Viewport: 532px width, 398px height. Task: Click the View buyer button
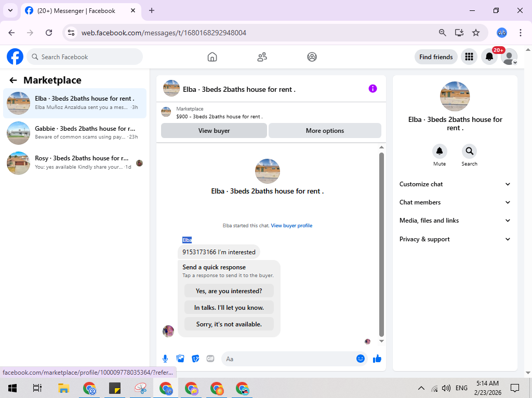tap(214, 131)
